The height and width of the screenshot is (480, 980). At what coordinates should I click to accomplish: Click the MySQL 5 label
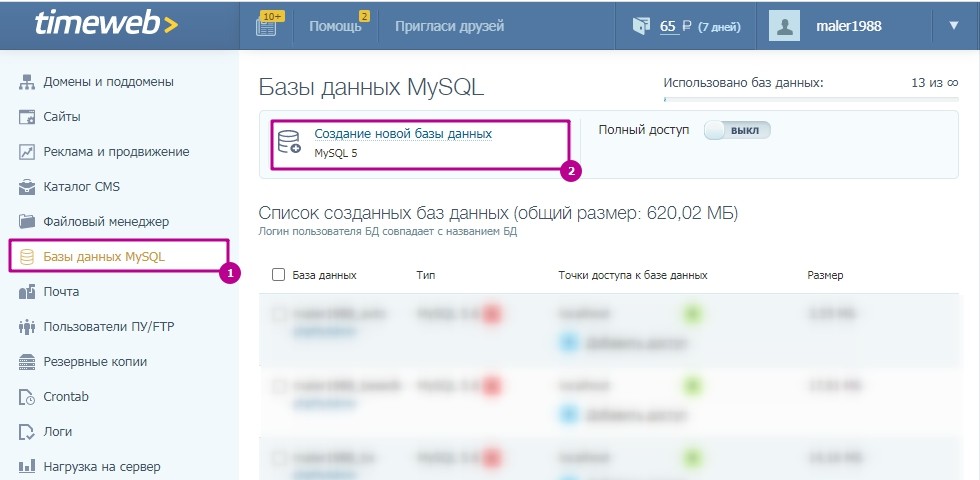click(x=336, y=153)
